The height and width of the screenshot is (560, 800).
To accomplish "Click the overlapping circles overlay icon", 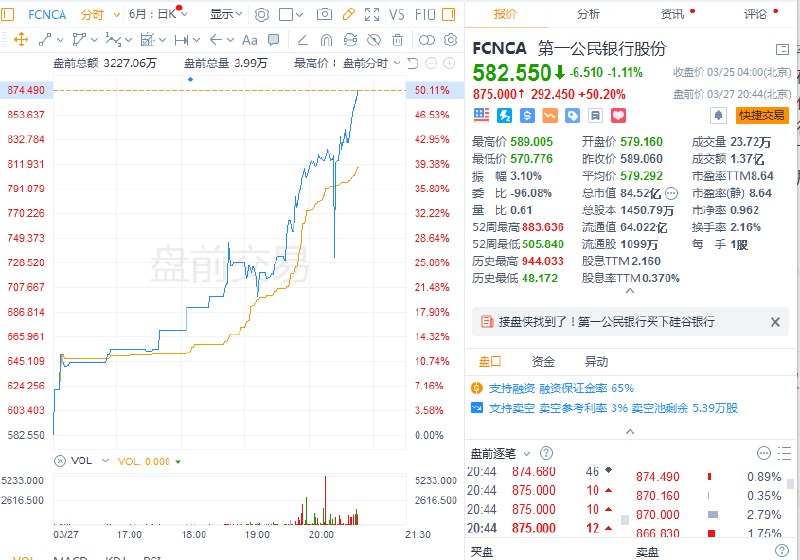I will tap(427, 40).
